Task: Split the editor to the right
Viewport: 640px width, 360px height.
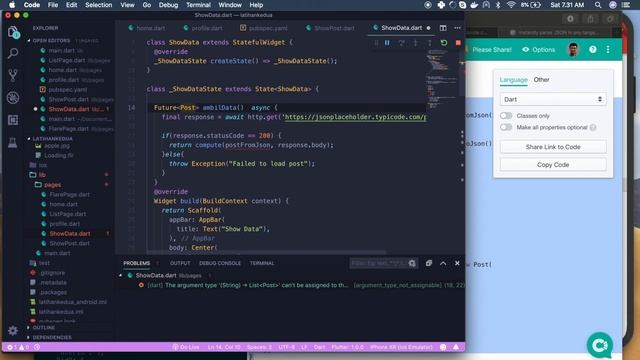Action: coord(443,28)
